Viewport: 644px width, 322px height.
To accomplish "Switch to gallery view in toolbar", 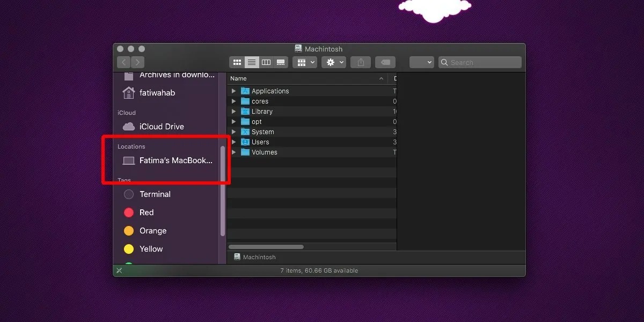I will [x=281, y=62].
